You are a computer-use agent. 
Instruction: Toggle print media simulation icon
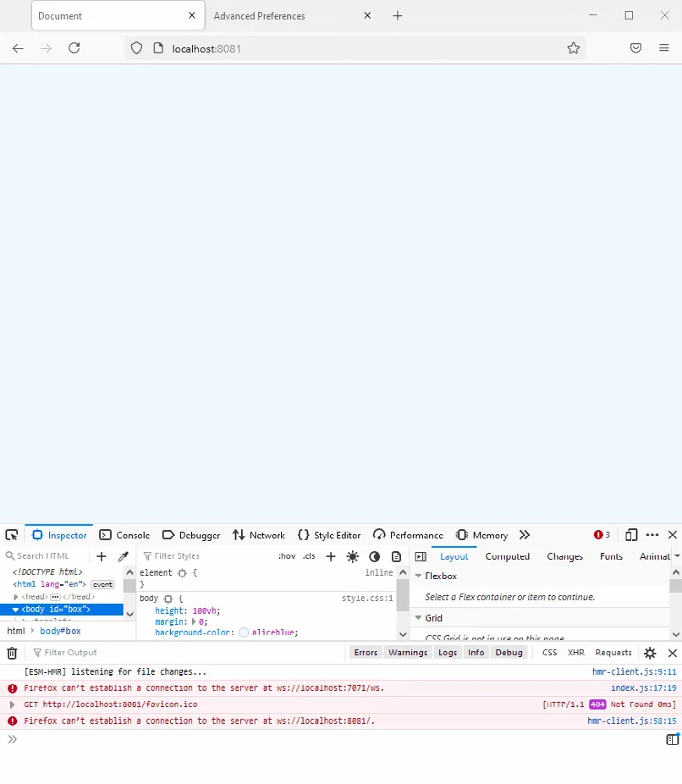(396, 556)
